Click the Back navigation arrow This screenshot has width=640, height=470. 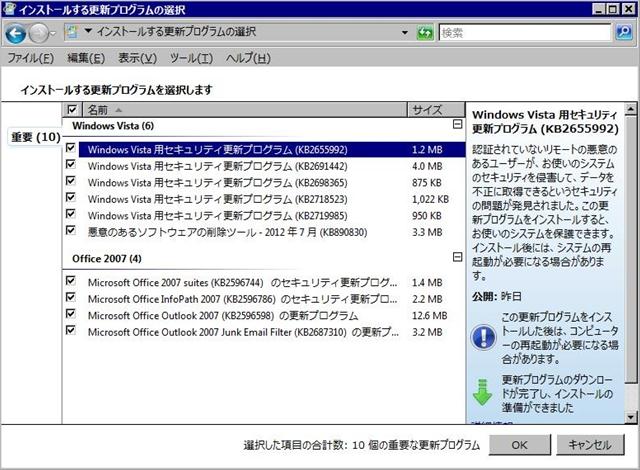[16, 34]
